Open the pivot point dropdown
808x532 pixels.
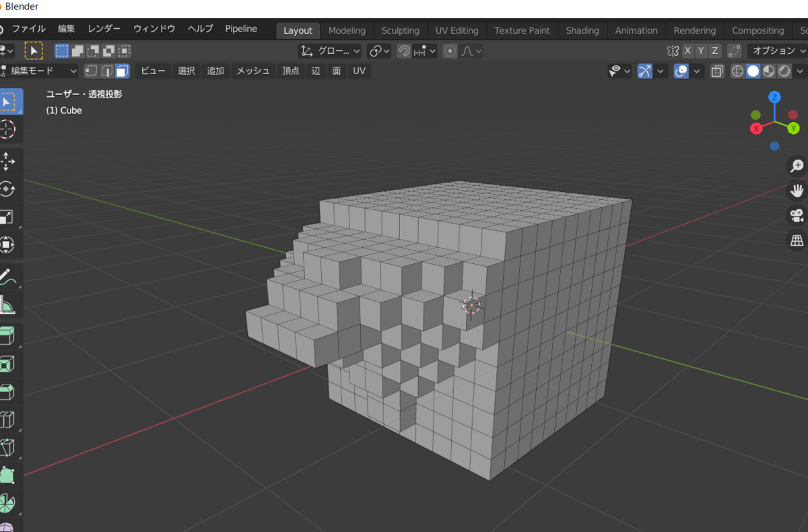pyautogui.click(x=380, y=51)
